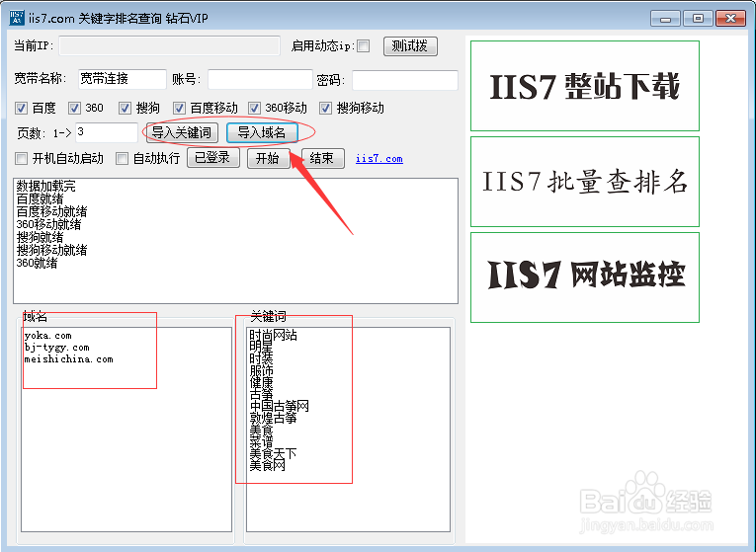Select keyword 健康

[261, 382]
